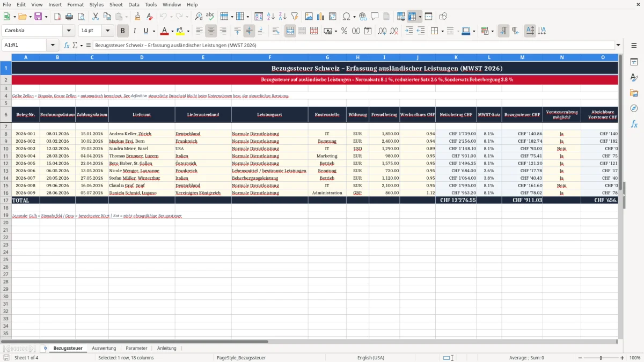Open the Background Color dropdown arrow
This screenshot has height=362, width=644.
[x=188, y=31]
